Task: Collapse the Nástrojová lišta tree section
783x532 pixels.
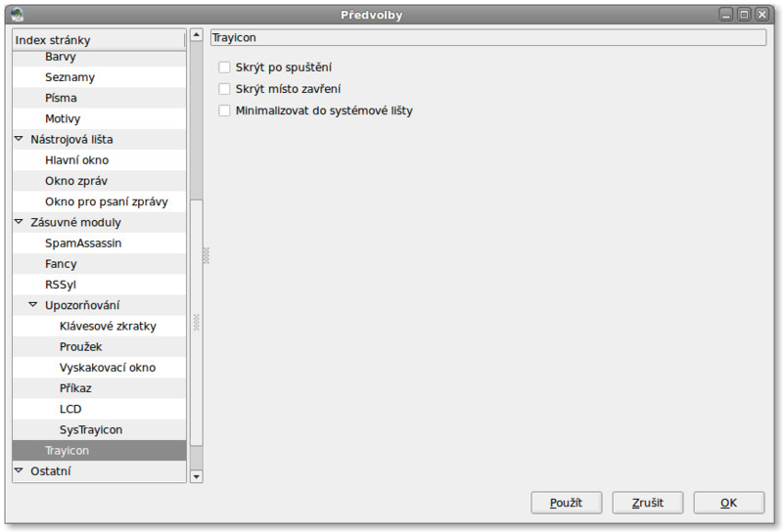Action: pyautogui.click(x=20, y=139)
